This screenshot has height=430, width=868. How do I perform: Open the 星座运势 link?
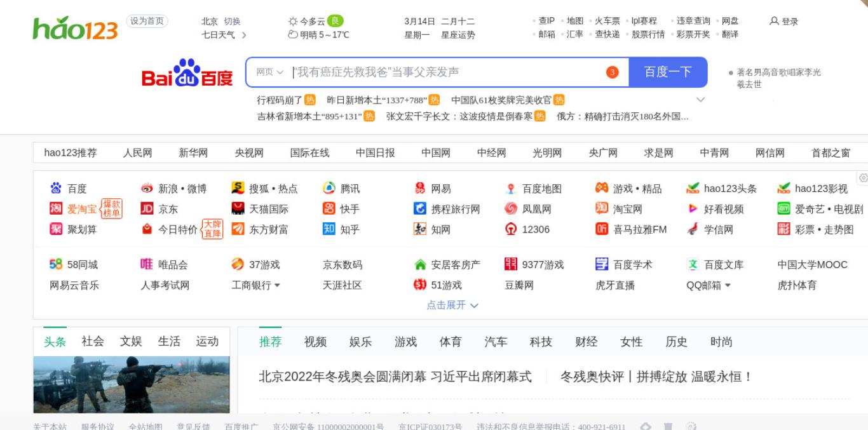458,35
